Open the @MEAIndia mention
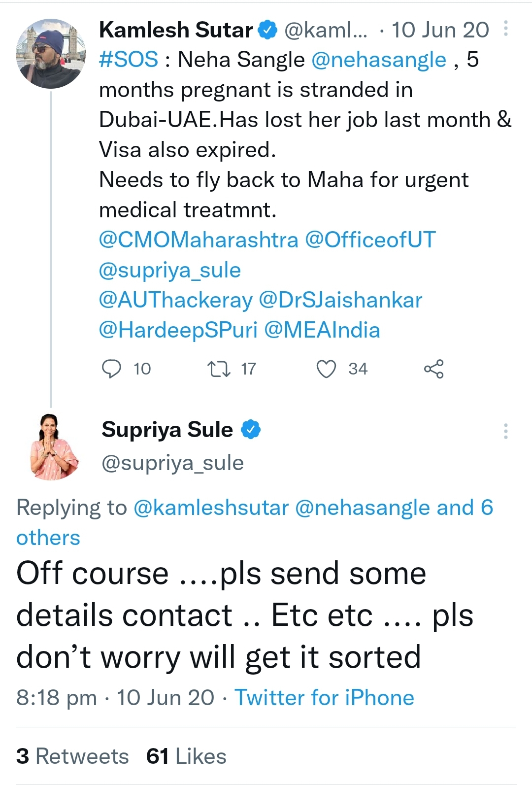Screen dimensions: 532x785 [322, 330]
